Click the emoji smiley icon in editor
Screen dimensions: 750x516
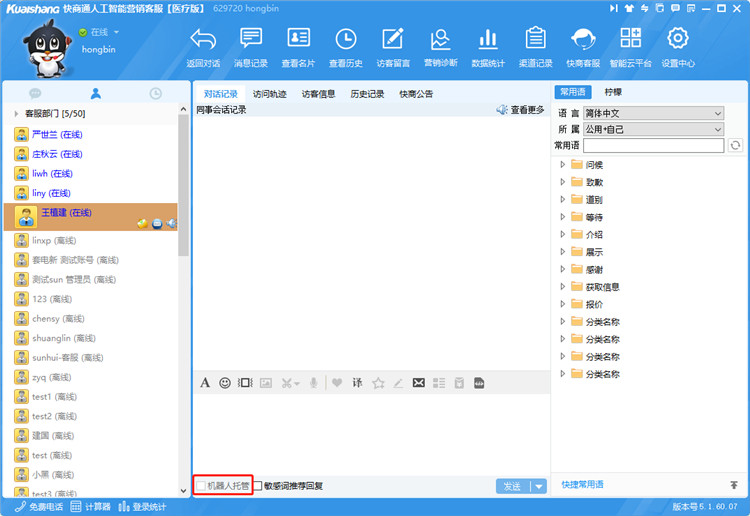click(x=225, y=382)
